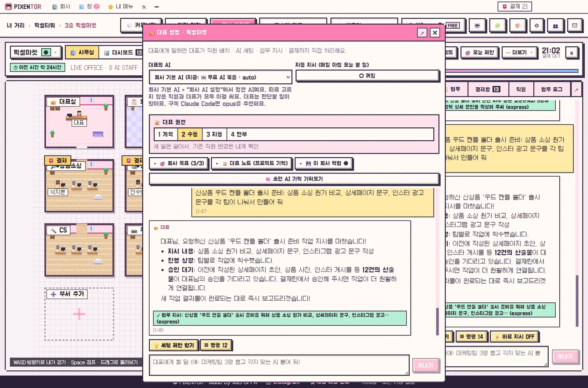Image resolution: width=588 pixels, height=388 pixels.
Task: Click 오늘 제안 target button
Action: click(480, 52)
